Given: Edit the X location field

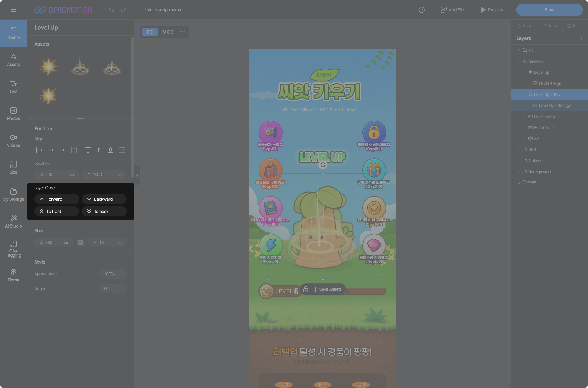Looking at the screenshot, I should click(x=57, y=175).
